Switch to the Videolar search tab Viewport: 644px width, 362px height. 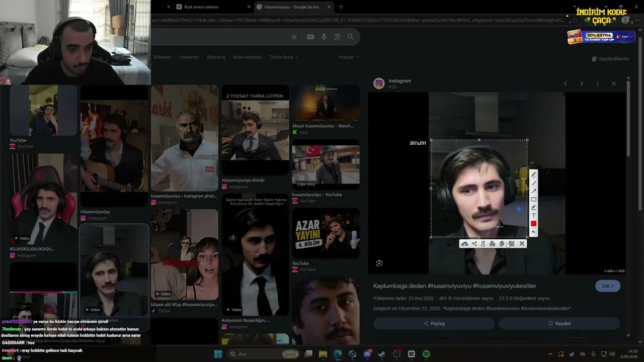click(162, 57)
